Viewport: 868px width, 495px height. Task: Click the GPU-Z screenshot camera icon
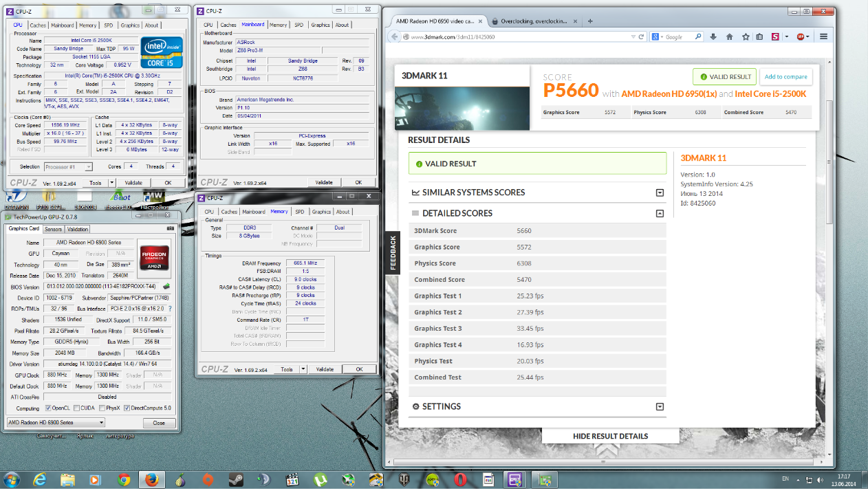coord(171,229)
